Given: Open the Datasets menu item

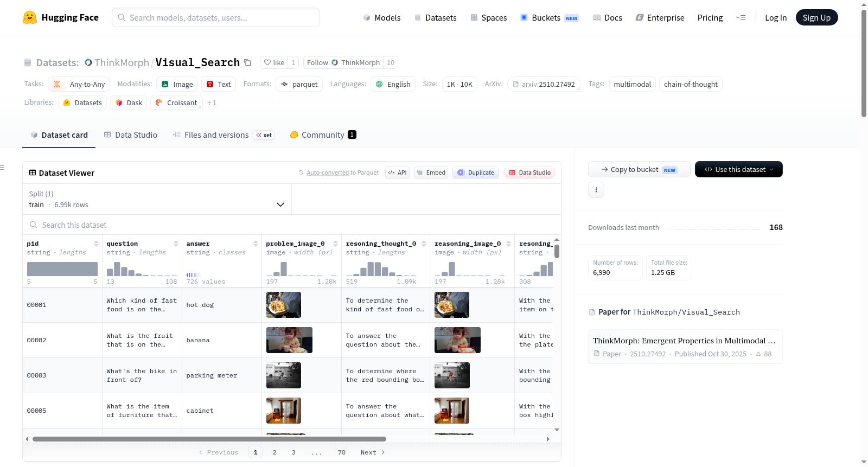Looking at the screenshot, I should tap(435, 17).
